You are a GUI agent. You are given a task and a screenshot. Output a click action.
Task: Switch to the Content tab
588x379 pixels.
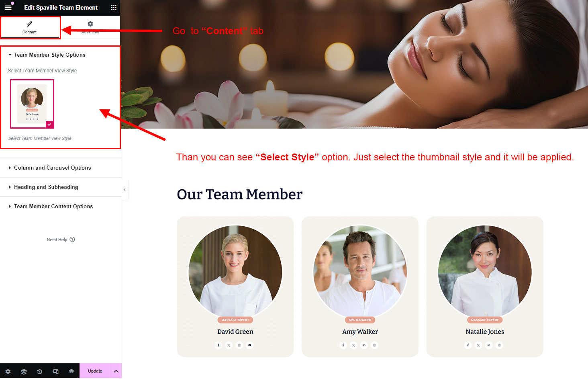pyautogui.click(x=30, y=27)
